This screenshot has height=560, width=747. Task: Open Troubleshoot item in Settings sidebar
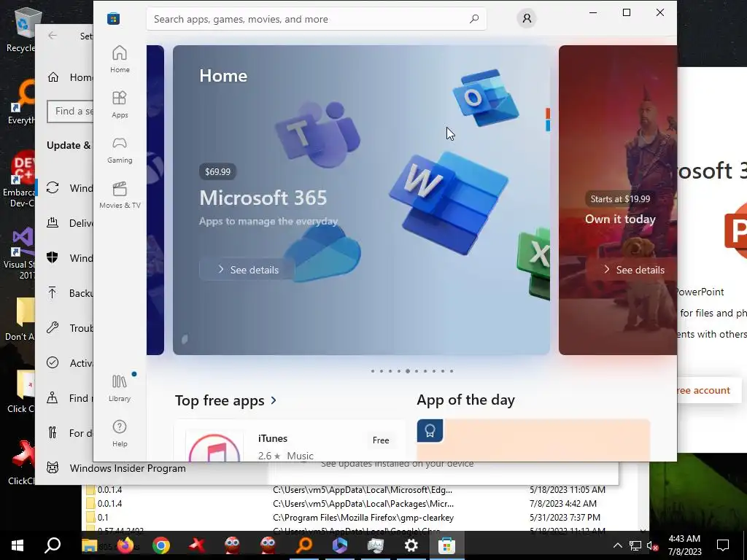65,328
